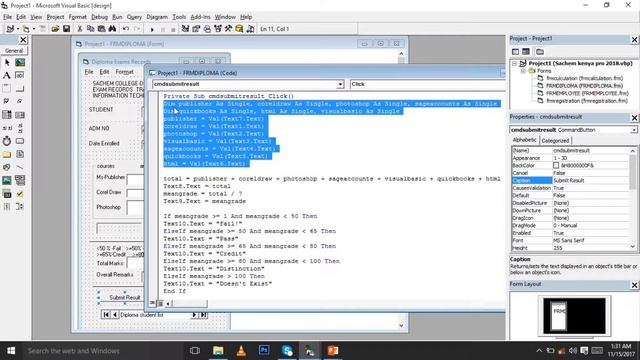Select the Frame control in the toolbox
Viewport: 640px width, 360px height.
point(7,89)
